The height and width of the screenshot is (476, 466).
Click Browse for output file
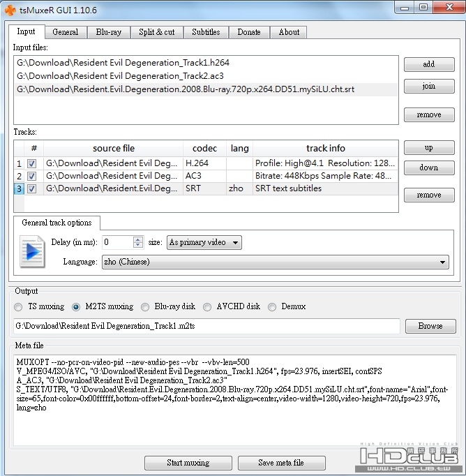click(430, 326)
